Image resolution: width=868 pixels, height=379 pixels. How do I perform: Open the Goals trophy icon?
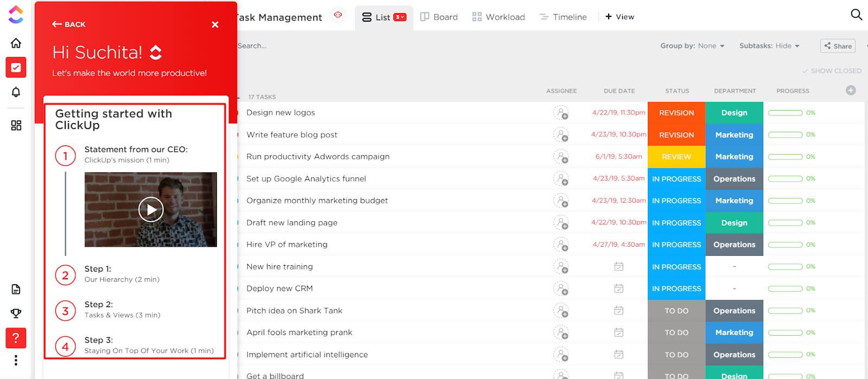pyautogui.click(x=16, y=313)
